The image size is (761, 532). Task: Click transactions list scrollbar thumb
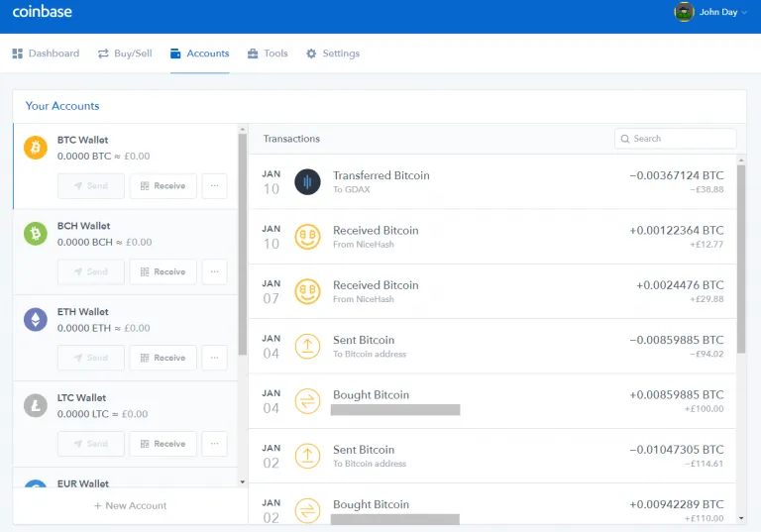[741, 260]
